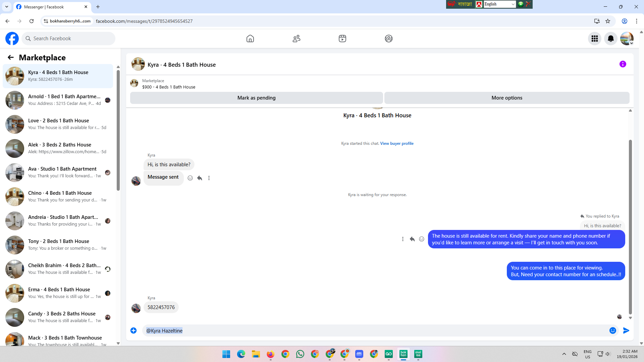Open Erma 4 Beds 1 Bath House chat
644x362 pixels.
pos(58,293)
